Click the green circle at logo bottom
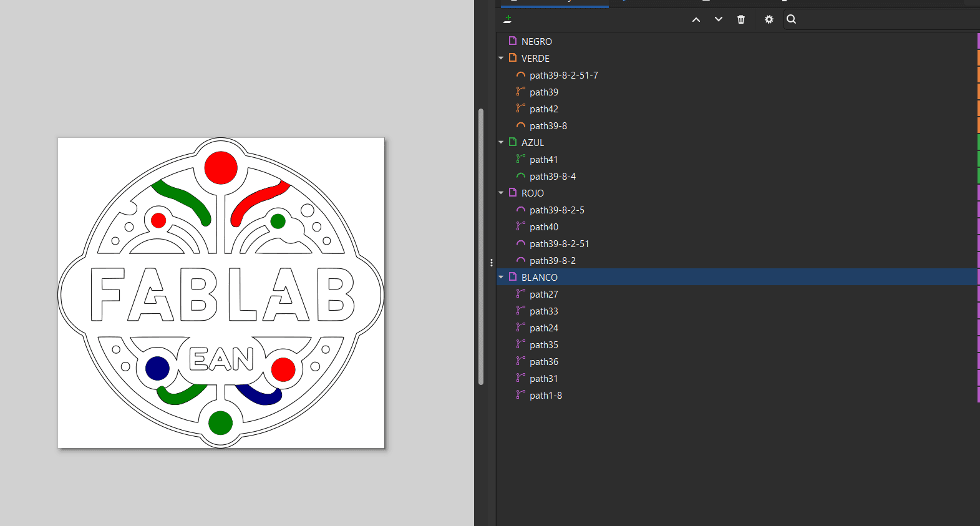This screenshot has width=980, height=526. [220, 422]
